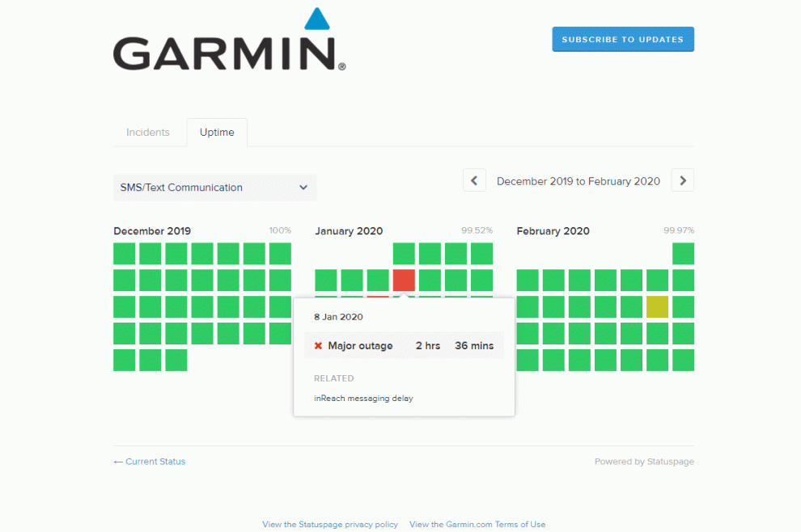Open the Powered by Statuspage link
The image size is (801, 532).
(x=644, y=462)
